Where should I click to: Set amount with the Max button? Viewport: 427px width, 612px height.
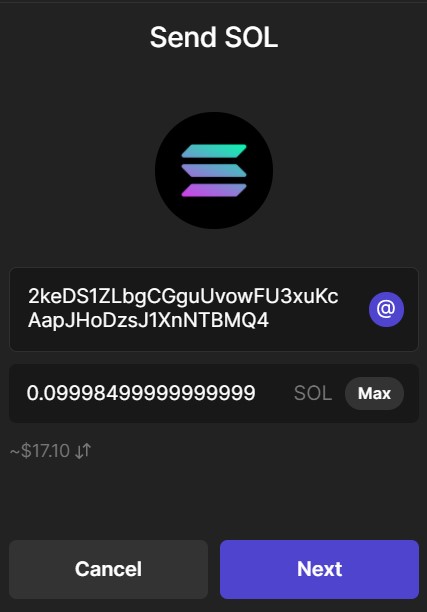[374, 393]
